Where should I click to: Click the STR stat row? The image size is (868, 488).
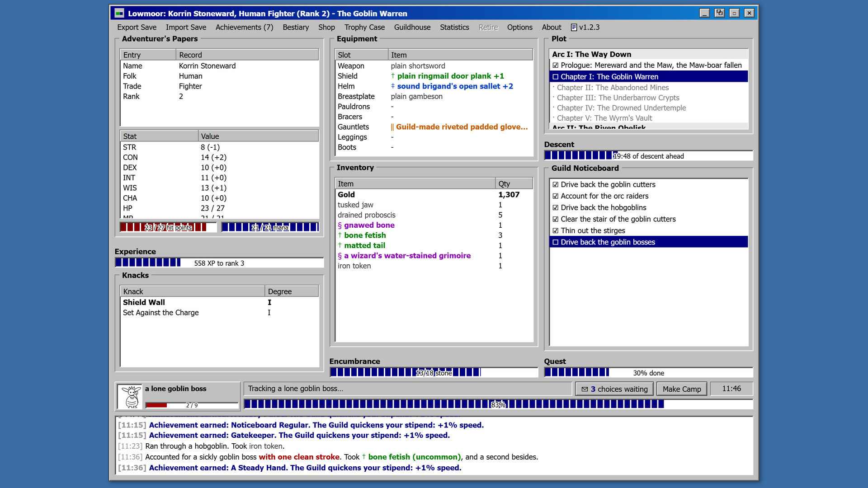(219, 147)
